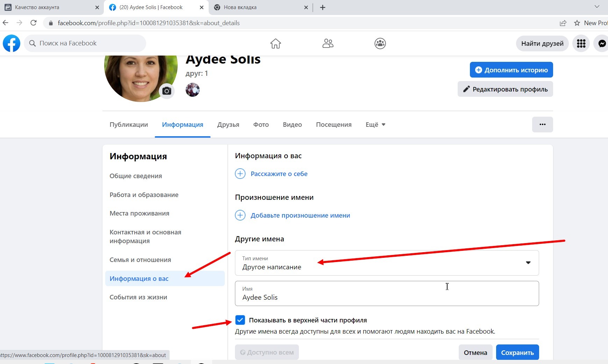This screenshot has width=608, height=364.
Task: Select Информация о вас in sidebar
Action: (x=165, y=278)
